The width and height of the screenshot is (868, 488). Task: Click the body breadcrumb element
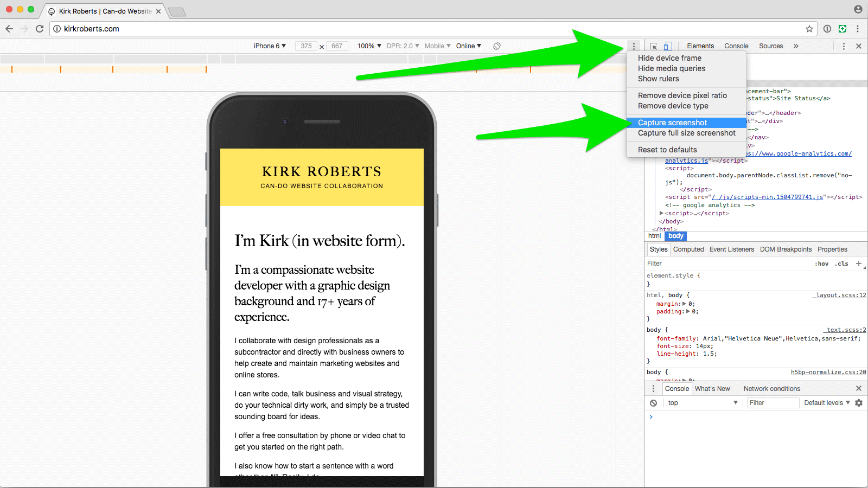pos(676,236)
